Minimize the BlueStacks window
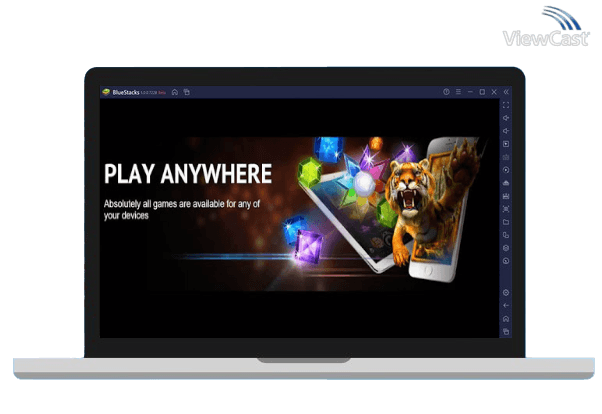Viewport: 602px width, 414px height. (470, 92)
